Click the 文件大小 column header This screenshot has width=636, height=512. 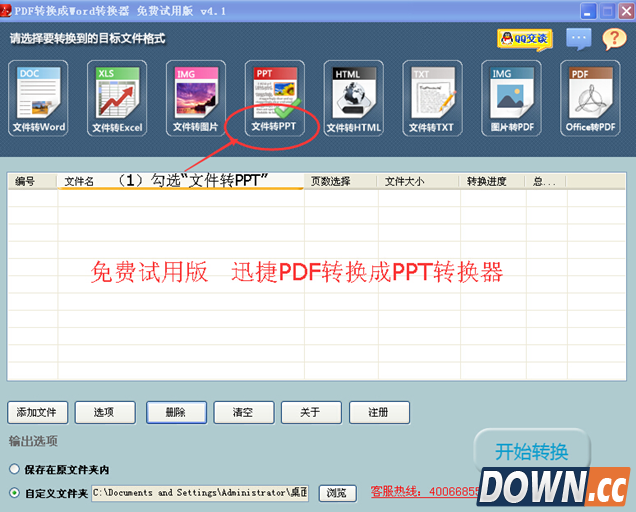[419, 181]
